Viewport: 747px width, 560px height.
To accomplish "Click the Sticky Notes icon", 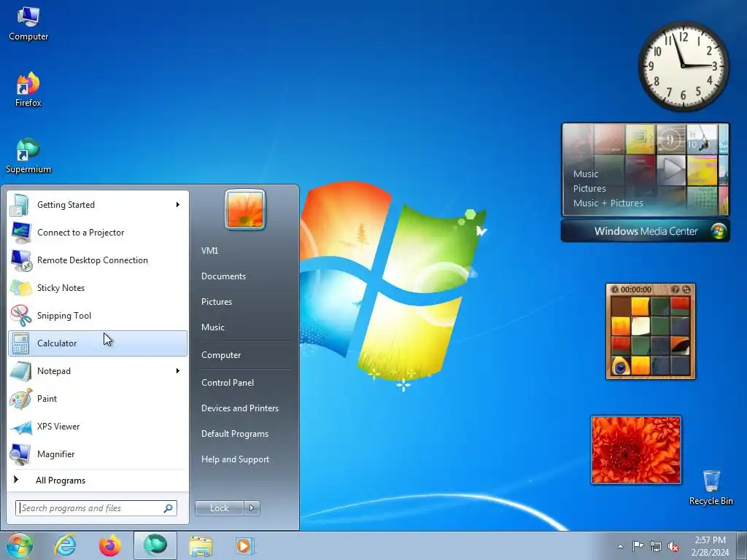I will coord(20,287).
